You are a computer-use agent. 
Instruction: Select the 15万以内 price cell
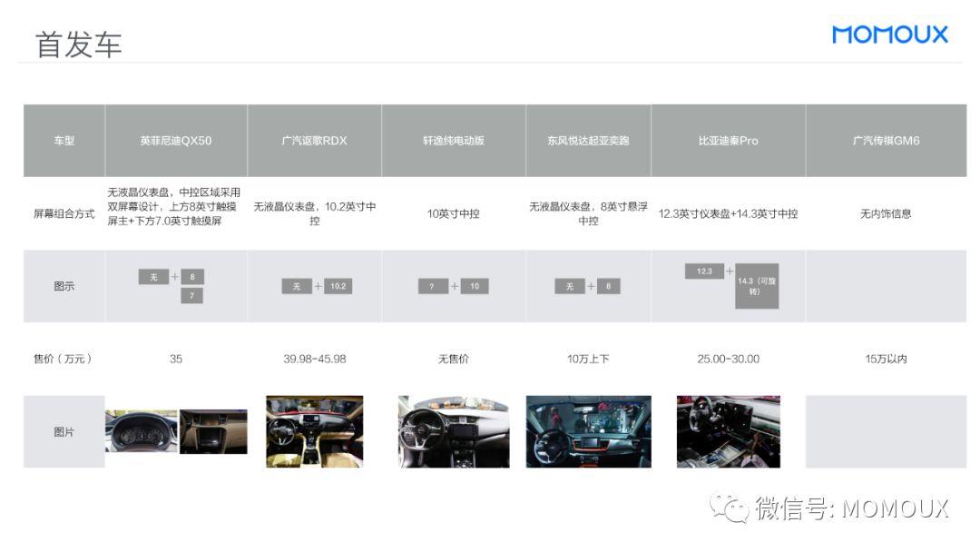(886, 359)
